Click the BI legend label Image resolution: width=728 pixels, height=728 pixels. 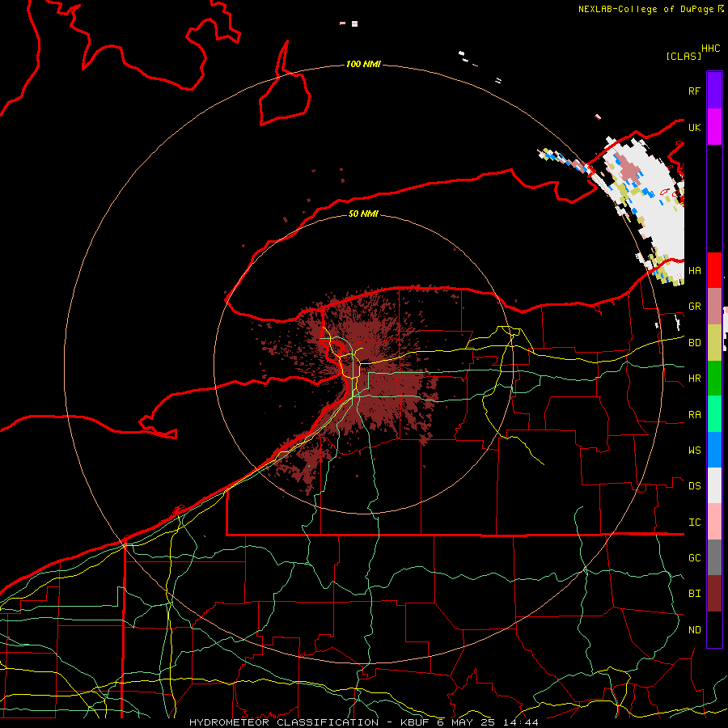(694, 594)
